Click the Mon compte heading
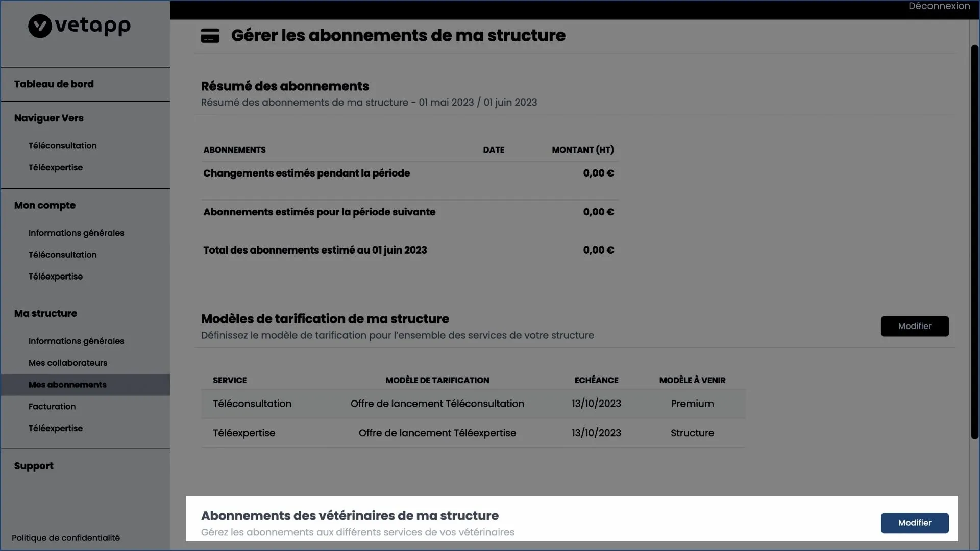 (x=45, y=206)
